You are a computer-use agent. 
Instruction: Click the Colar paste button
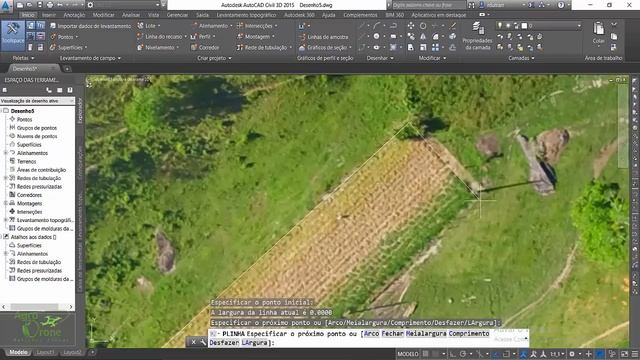click(x=599, y=33)
